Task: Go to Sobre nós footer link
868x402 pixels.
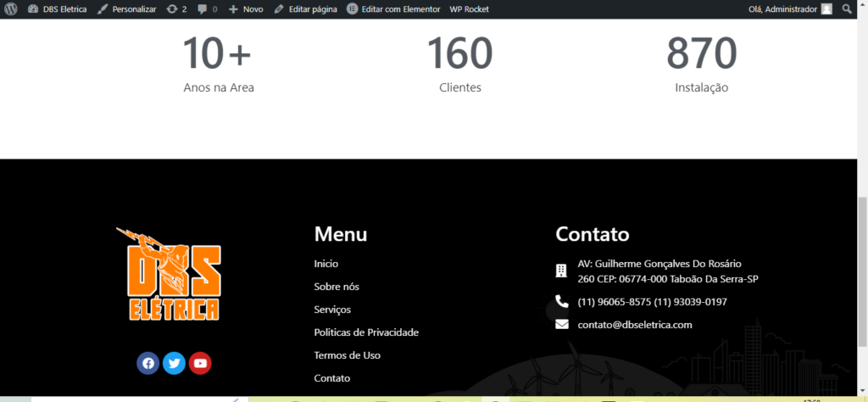Action: 337,287
